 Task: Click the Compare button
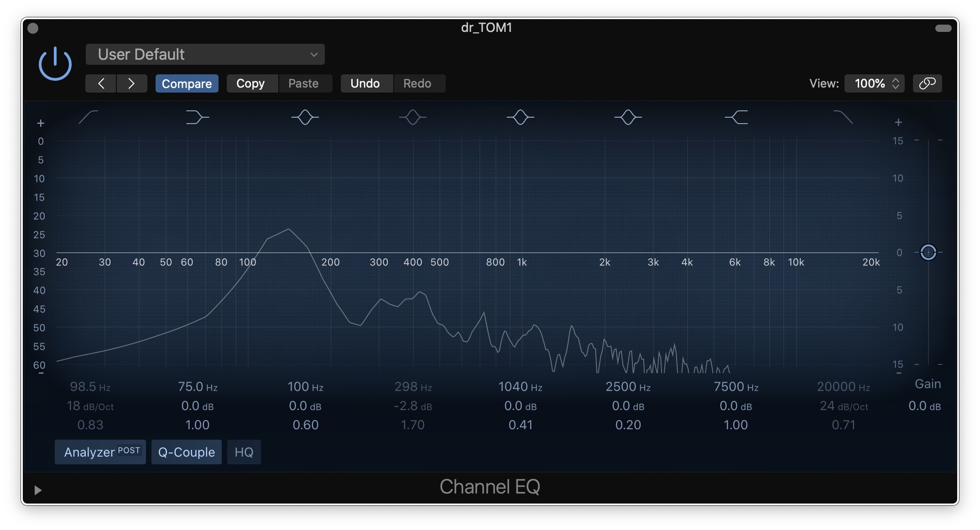point(187,83)
